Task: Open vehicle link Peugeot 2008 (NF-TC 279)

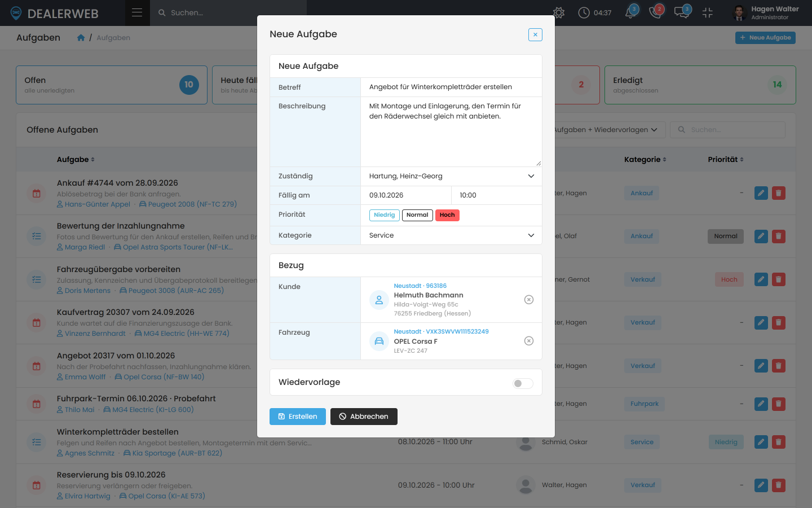Action: click(188, 204)
